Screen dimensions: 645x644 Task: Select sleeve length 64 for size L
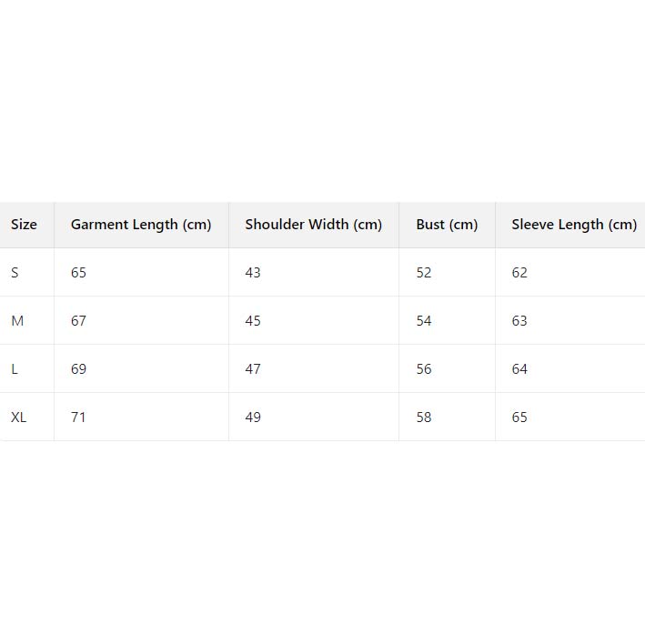click(x=519, y=369)
